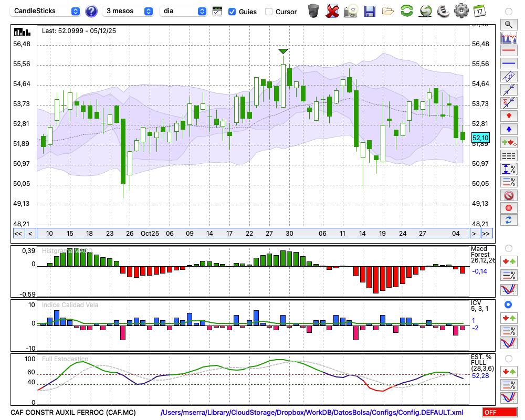Click the Last: 52.0999 - 05/12/25 text
This screenshot has width=525, height=420.
79,31
